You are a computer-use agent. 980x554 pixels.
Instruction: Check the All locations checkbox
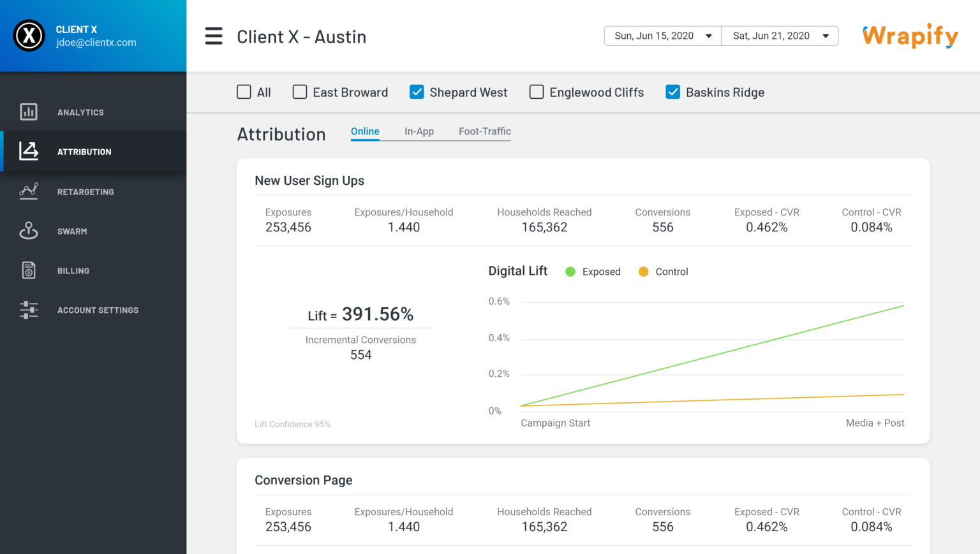click(x=244, y=92)
